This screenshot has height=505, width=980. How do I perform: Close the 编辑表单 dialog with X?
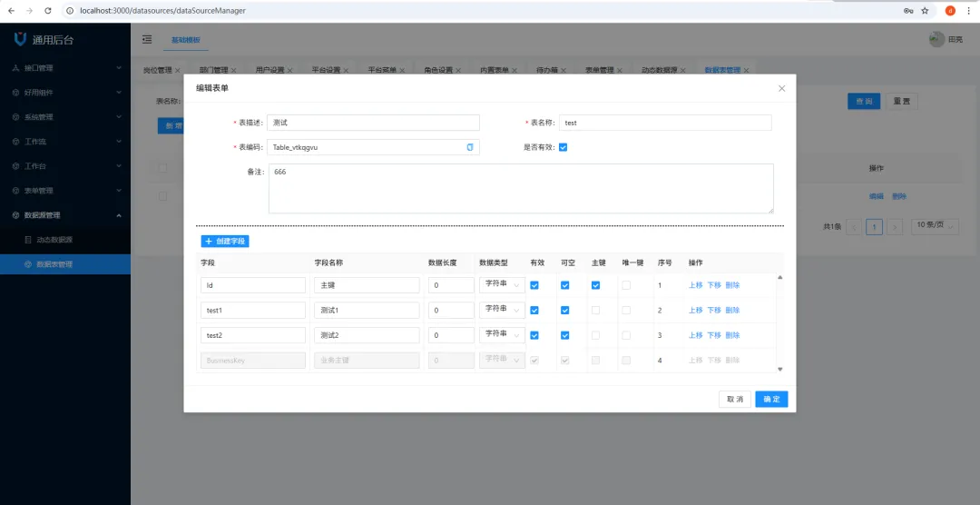pyautogui.click(x=781, y=88)
